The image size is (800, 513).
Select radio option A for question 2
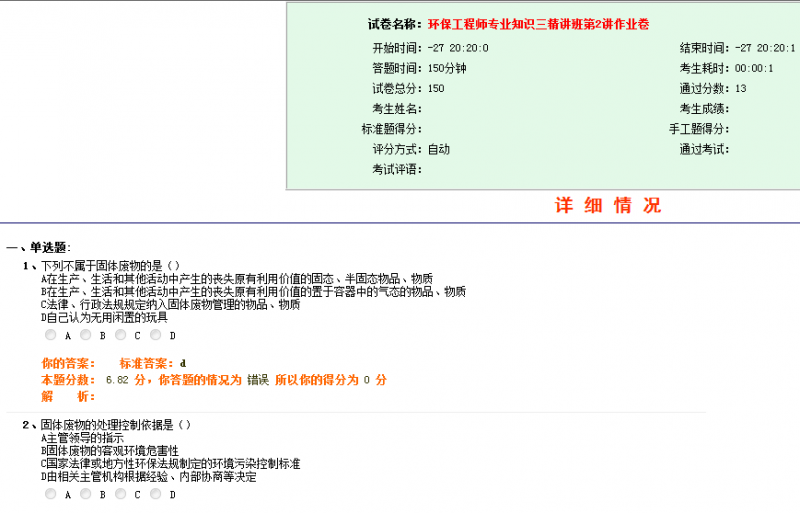click(51, 494)
